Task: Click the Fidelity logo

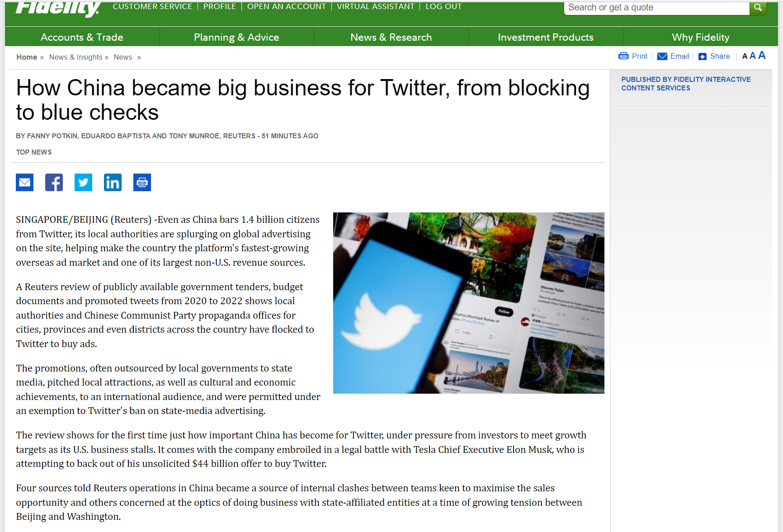Action: point(58,9)
